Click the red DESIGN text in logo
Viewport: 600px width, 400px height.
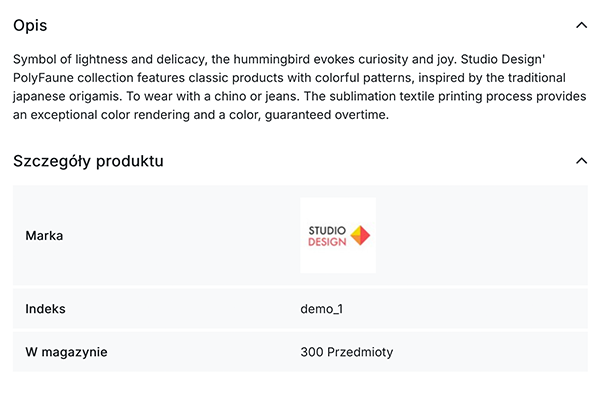pyautogui.click(x=327, y=242)
